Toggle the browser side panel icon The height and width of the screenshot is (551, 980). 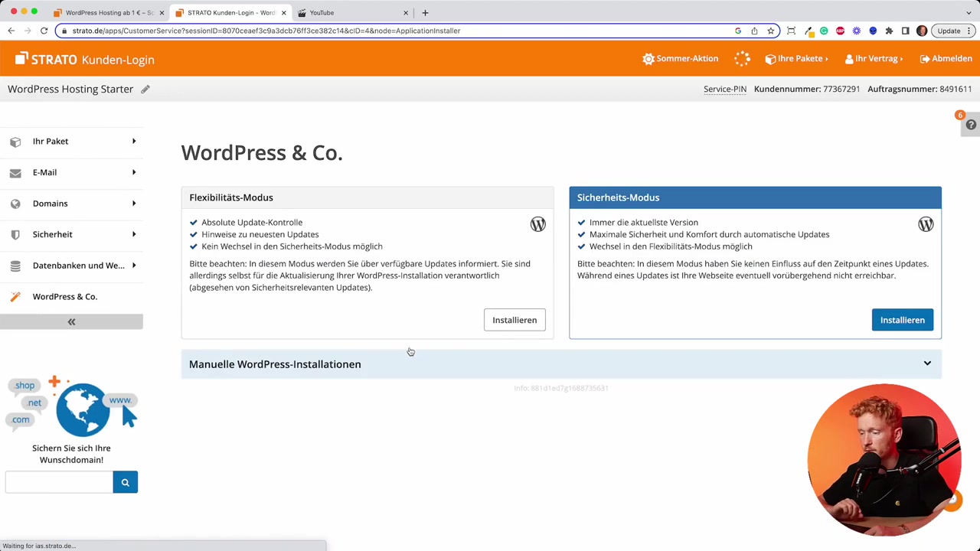pos(905,31)
